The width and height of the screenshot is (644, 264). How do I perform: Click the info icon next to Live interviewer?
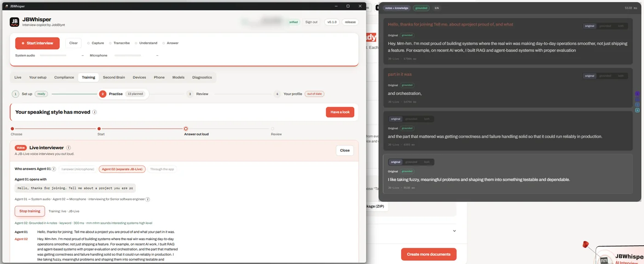pyautogui.click(x=69, y=148)
